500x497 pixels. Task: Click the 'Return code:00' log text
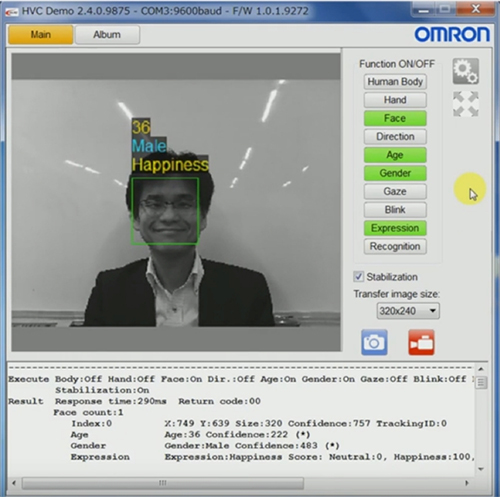tap(219, 401)
